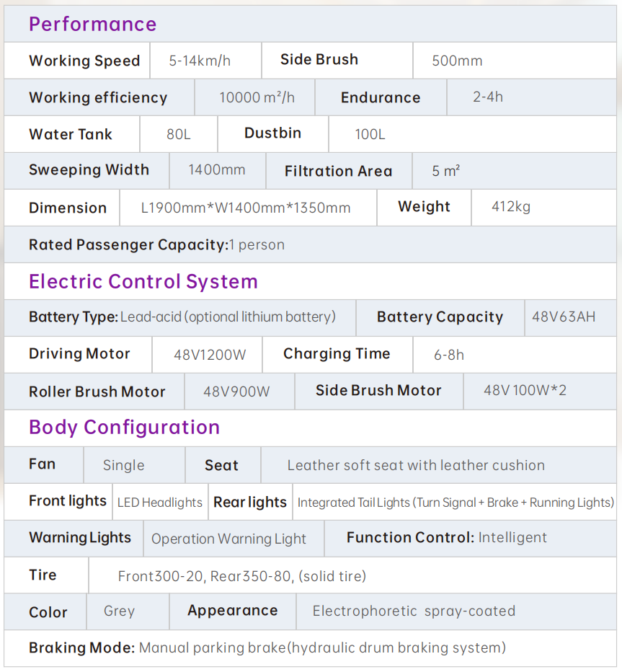
Task: Select the Weight 412kg value
Action: pyautogui.click(x=510, y=207)
